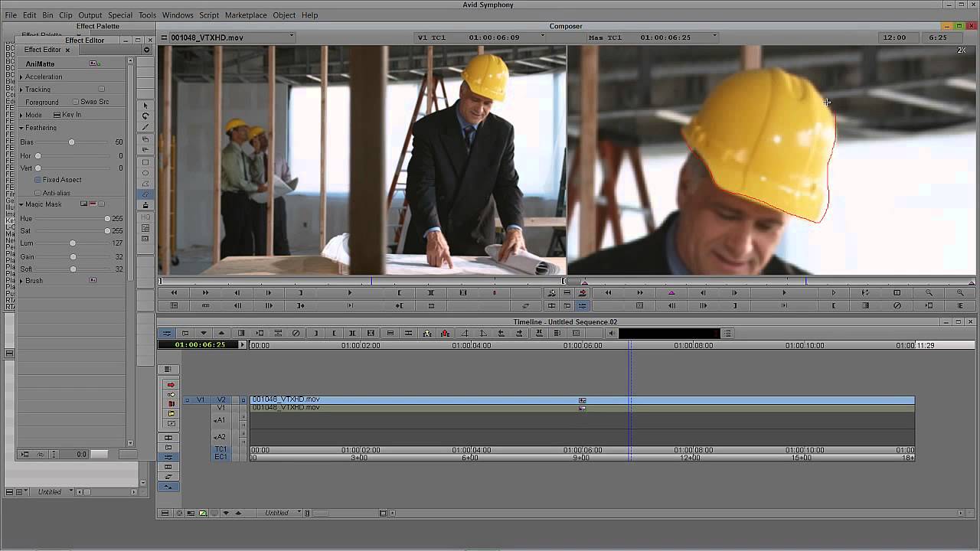Expand the Brush parameter group
This screenshot has width=980, height=551.
(x=21, y=281)
